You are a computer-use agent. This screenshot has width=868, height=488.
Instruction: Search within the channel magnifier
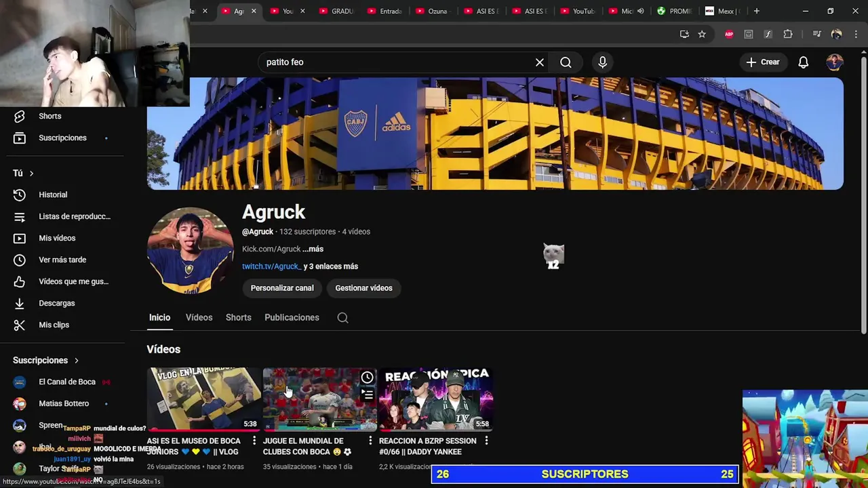click(342, 318)
